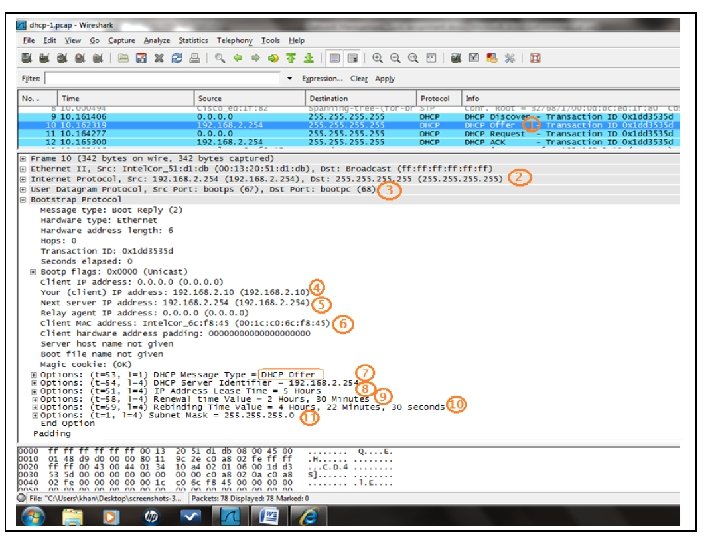The height and width of the screenshot is (540, 720).
Task: Jump to the last packet icon
Action: pos(309,58)
